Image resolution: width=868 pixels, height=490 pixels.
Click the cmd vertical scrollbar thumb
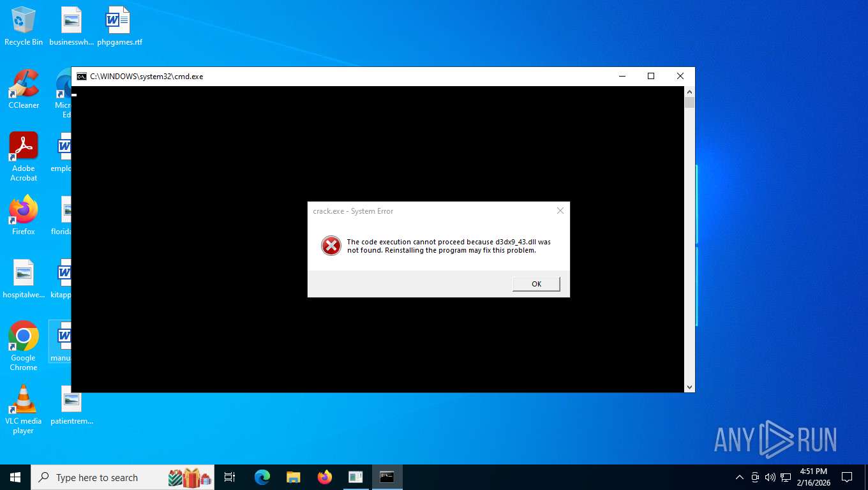click(x=689, y=103)
